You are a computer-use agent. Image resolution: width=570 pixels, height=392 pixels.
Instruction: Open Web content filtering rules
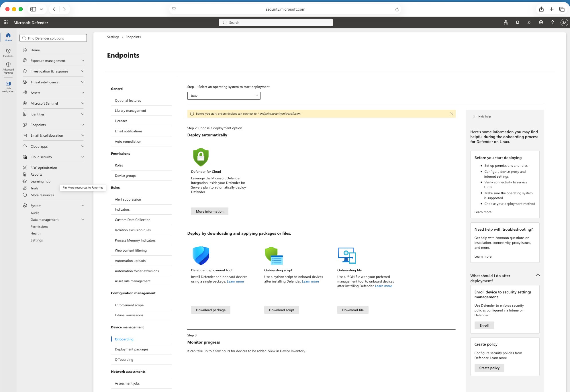pyautogui.click(x=131, y=250)
